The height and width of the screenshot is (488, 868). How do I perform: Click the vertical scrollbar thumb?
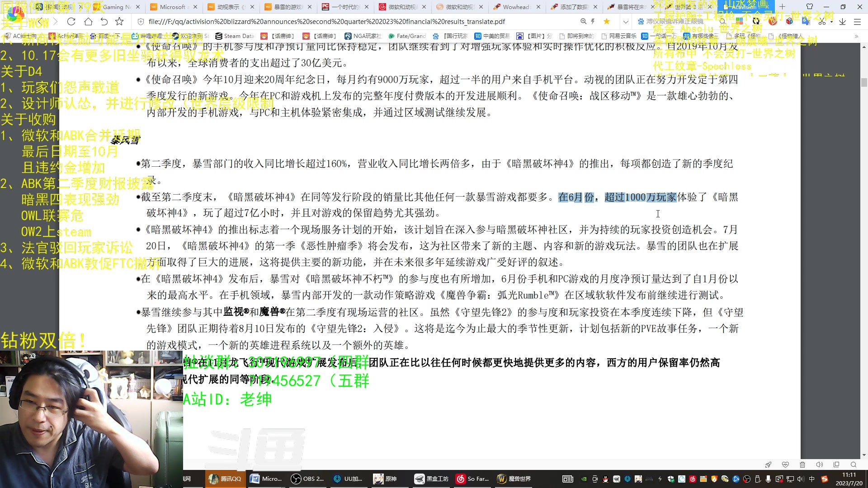tap(864, 82)
